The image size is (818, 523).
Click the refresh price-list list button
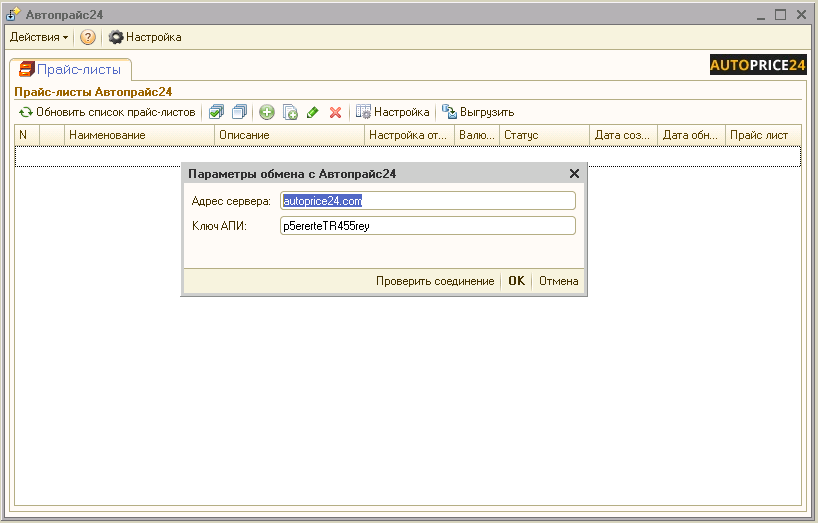point(107,112)
